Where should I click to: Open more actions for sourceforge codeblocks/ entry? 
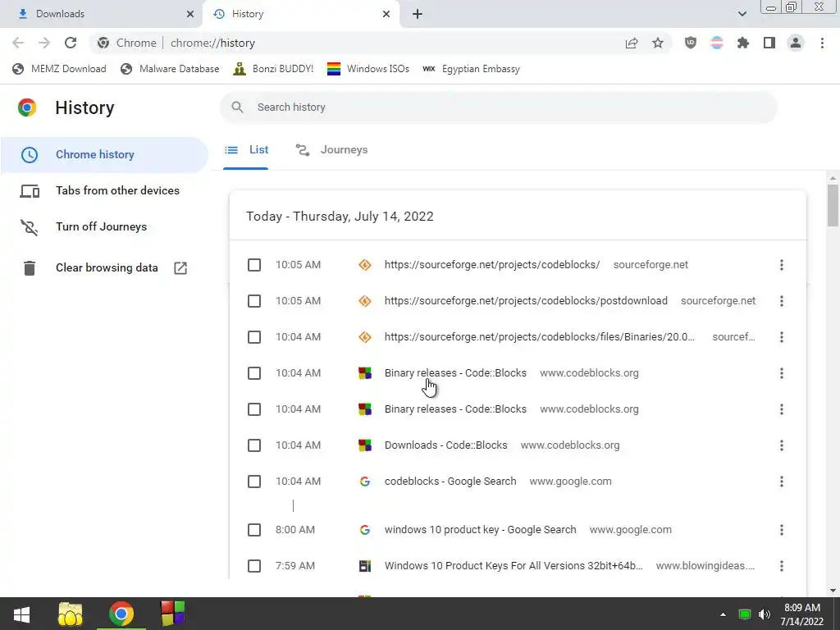(782, 265)
